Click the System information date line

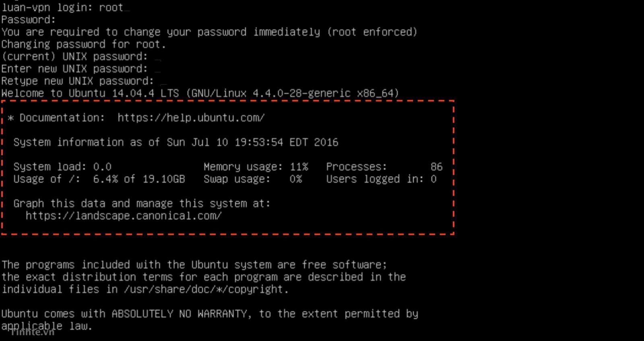[x=176, y=142]
